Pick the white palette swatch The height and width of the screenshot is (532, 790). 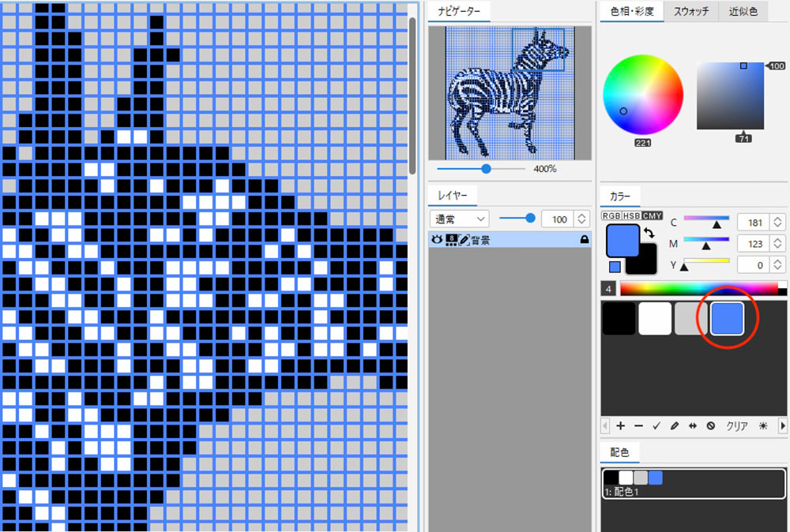point(655,319)
